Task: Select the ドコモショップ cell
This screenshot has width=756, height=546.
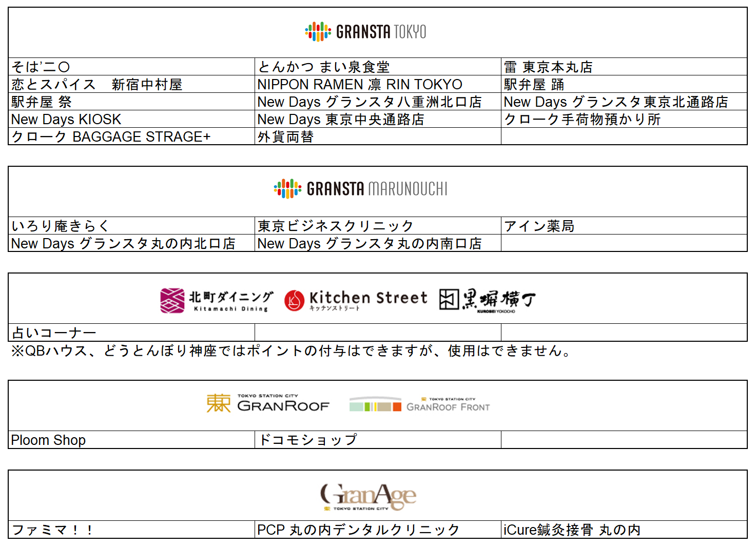Action: tap(378, 440)
